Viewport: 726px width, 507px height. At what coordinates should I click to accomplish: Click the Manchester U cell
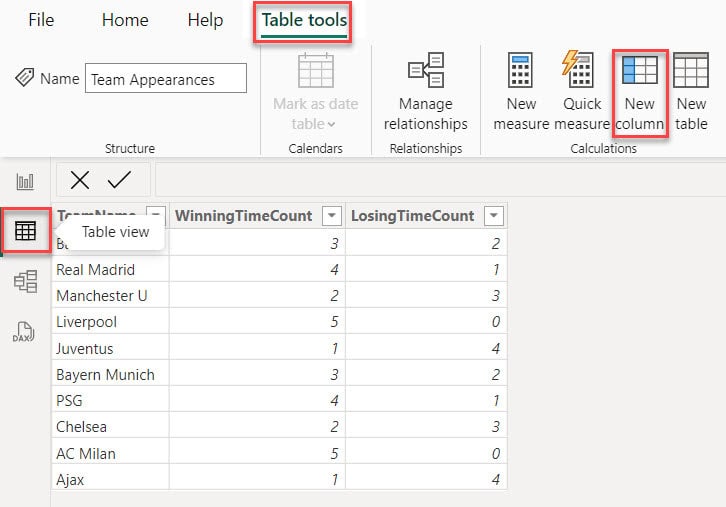pos(110,295)
